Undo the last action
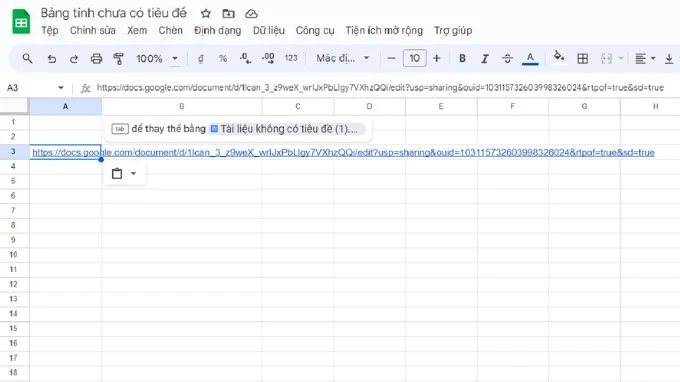This screenshot has height=382, width=680. click(52, 59)
